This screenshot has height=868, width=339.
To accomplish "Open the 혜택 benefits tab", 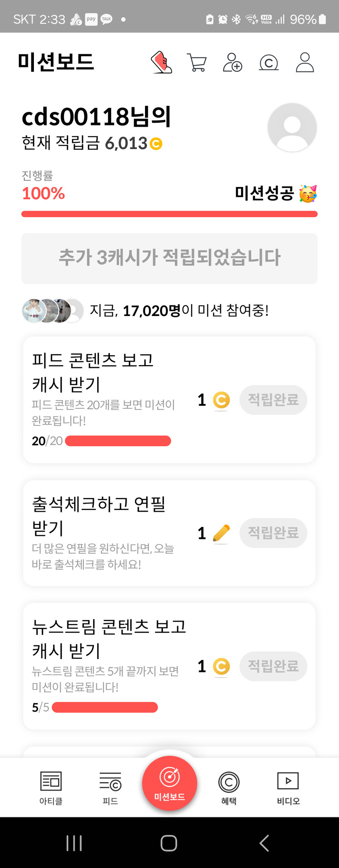I will tap(229, 788).
